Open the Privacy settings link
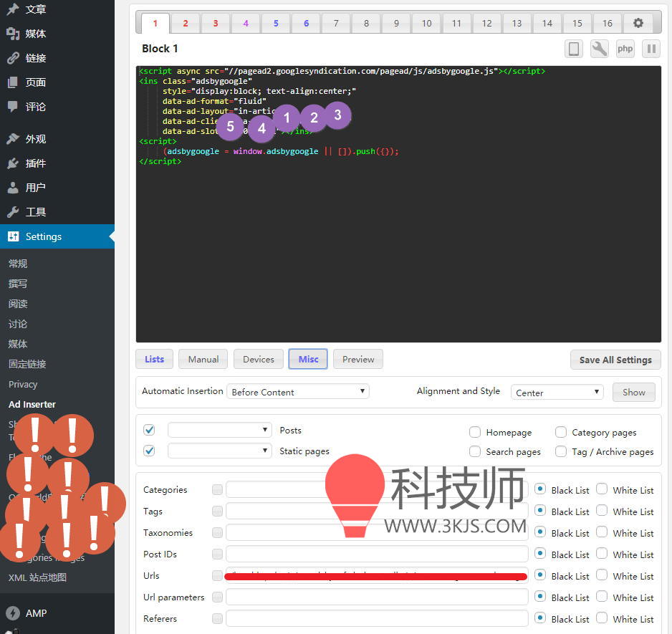The width and height of the screenshot is (672, 634). [x=23, y=384]
